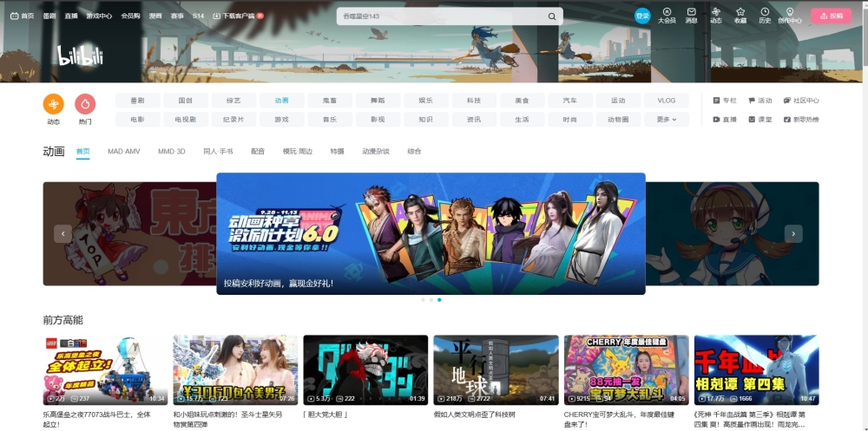Open 消息 messages icon in header
Screen dimensions: 868x431
(x=691, y=12)
